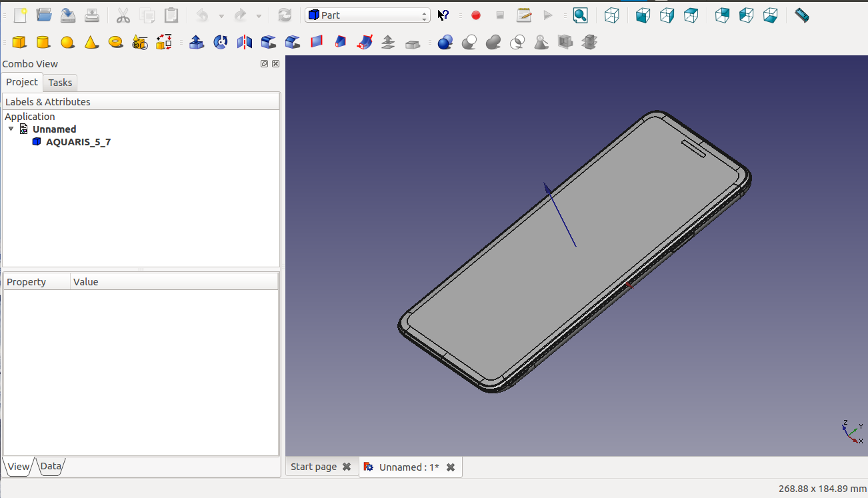Fit all content in view

click(580, 15)
